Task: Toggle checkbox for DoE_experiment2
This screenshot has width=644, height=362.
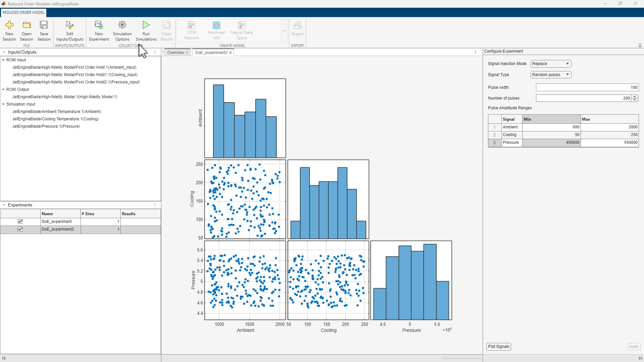Action: [20, 229]
